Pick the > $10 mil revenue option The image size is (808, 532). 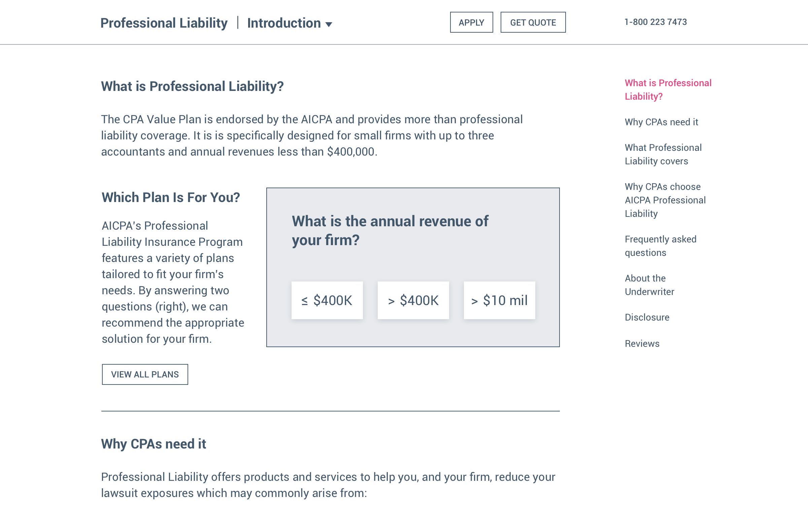coord(499,300)
